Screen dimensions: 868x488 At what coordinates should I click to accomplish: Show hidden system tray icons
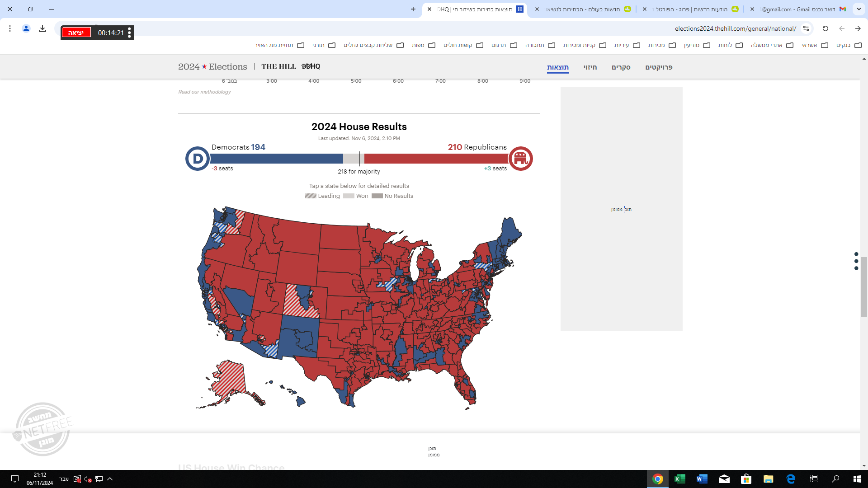pos(110,479)
